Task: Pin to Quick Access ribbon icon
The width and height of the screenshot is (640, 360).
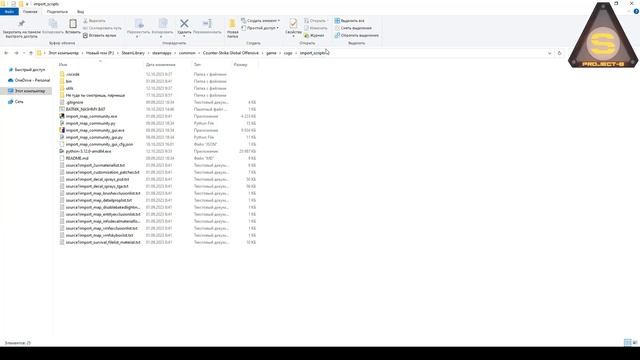Action: (x=21, y=29)
